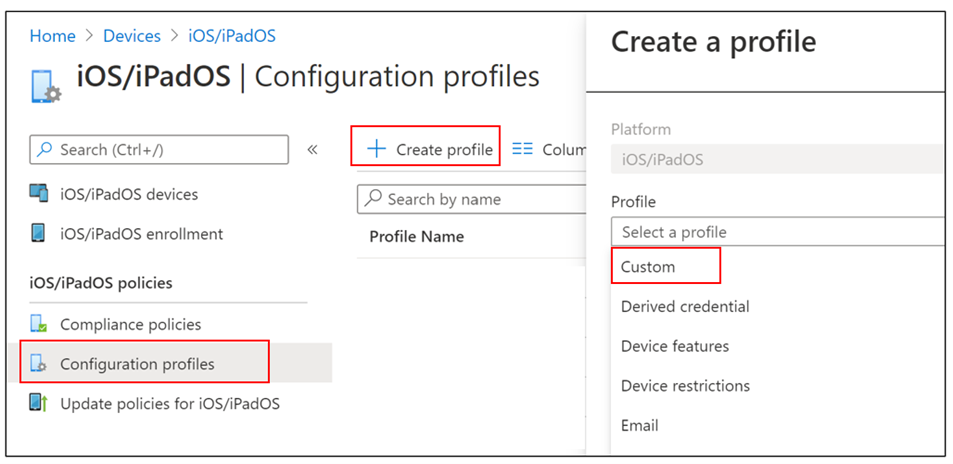953x464 pixels.
Task: Choose Device restrictions profile type
Action: click(685, 386)
